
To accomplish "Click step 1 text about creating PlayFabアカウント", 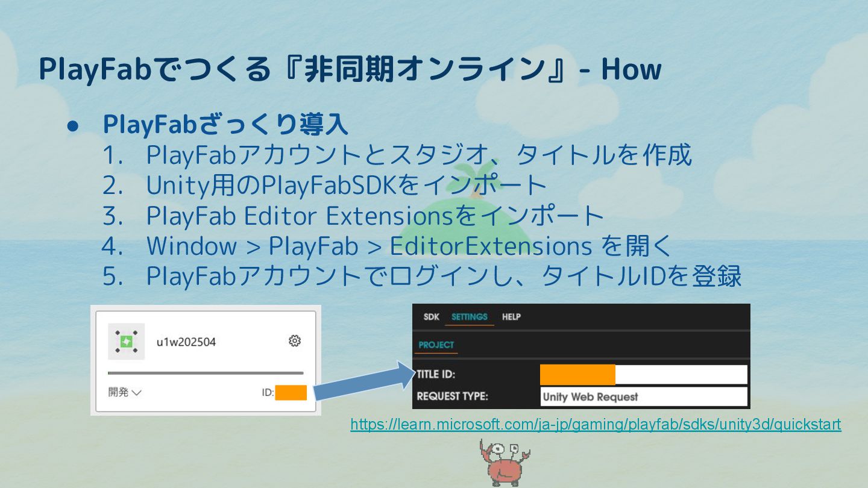I will point(419,155).
